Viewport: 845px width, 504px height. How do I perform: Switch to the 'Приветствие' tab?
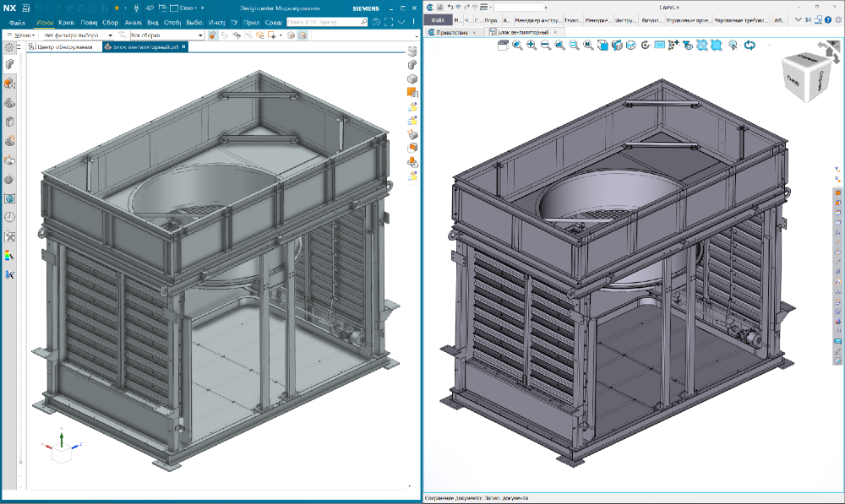452,32
